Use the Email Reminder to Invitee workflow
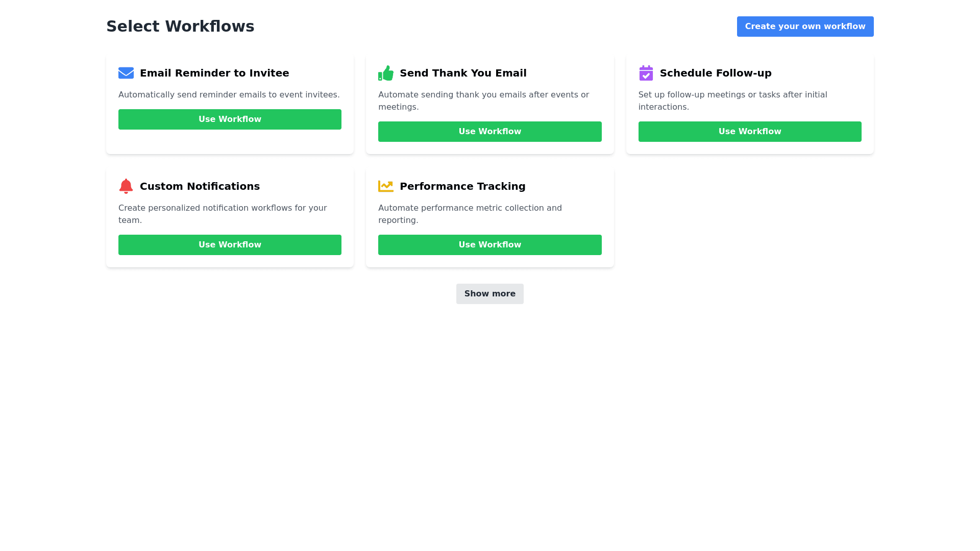This screenshot has height=551, width=980. pyautogui.click(x=230, y=119)
